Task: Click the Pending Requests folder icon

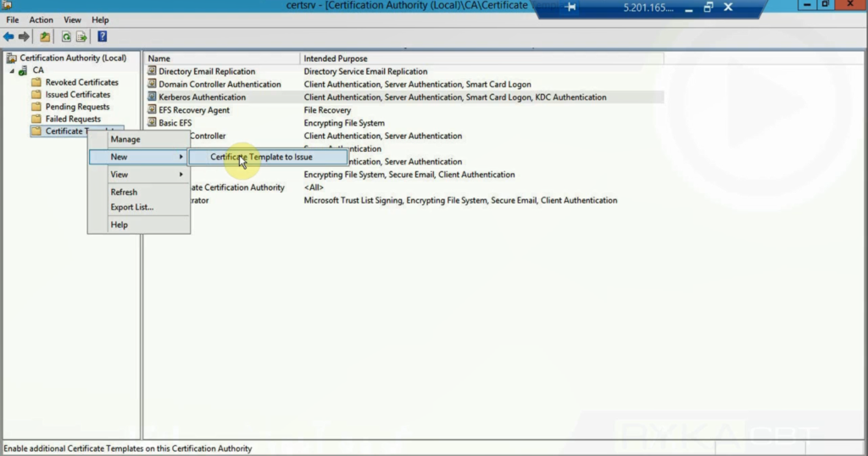Action: [36, 106]
